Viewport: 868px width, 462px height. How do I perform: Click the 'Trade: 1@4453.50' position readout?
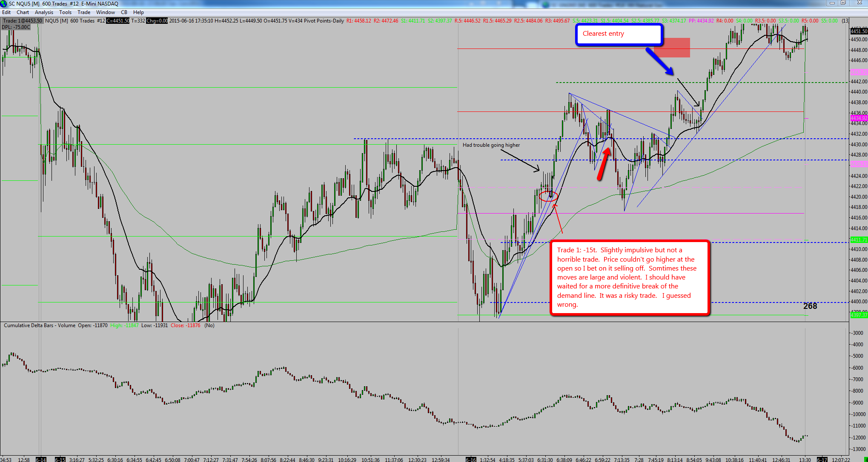[x=23, y=21]
